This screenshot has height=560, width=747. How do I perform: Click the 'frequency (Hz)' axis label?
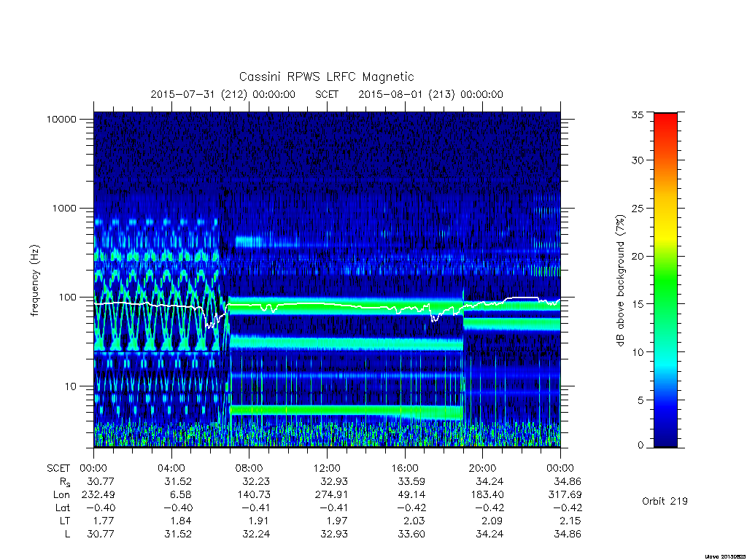click(x=35, y=281)
